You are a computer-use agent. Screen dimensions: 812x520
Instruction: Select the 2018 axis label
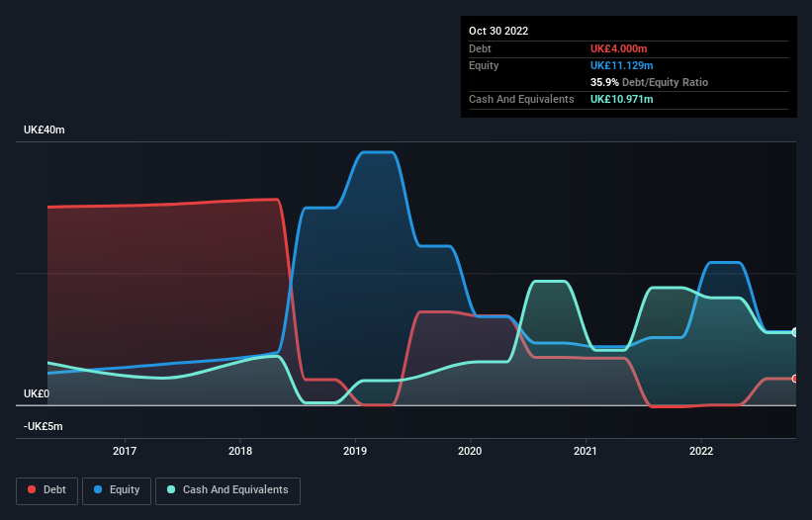click(240, 451)
